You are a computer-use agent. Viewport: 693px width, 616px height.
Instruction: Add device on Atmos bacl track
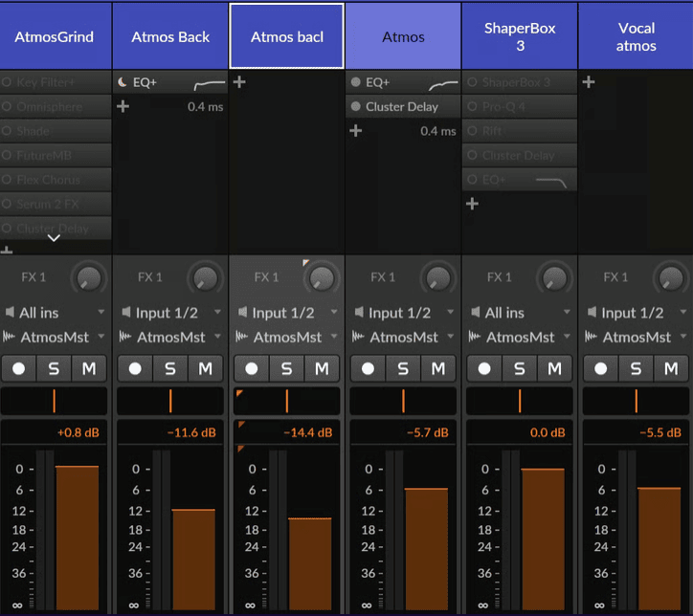click(239, 82)
